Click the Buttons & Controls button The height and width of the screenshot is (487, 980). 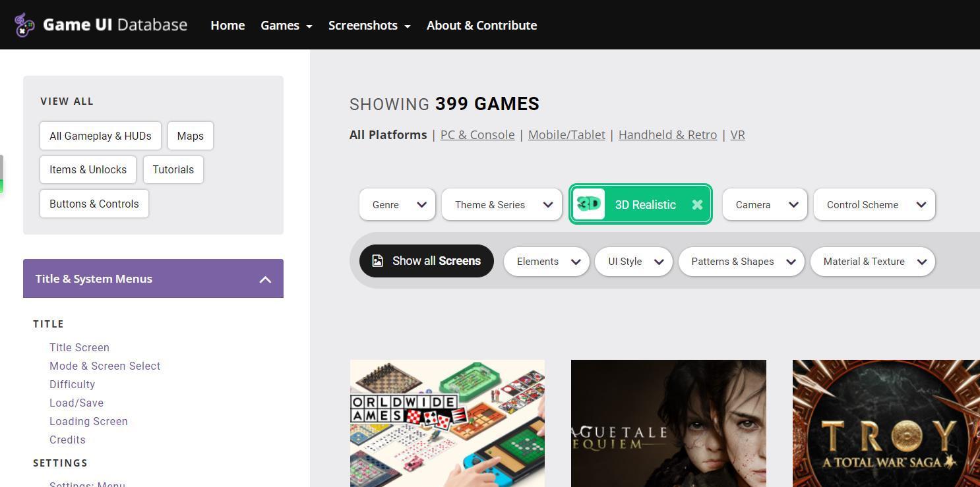94,204
